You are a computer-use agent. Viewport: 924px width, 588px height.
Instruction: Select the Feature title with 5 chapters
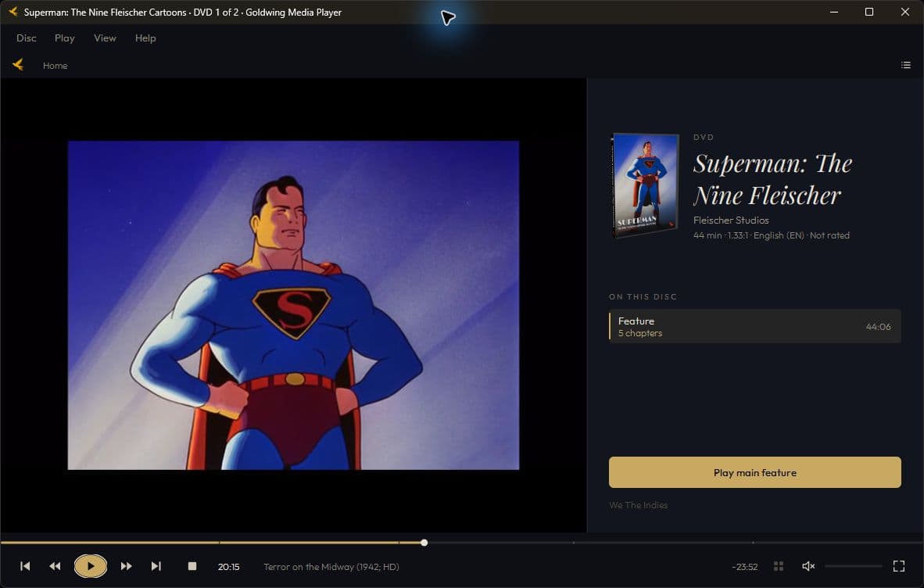pos(755,326)
